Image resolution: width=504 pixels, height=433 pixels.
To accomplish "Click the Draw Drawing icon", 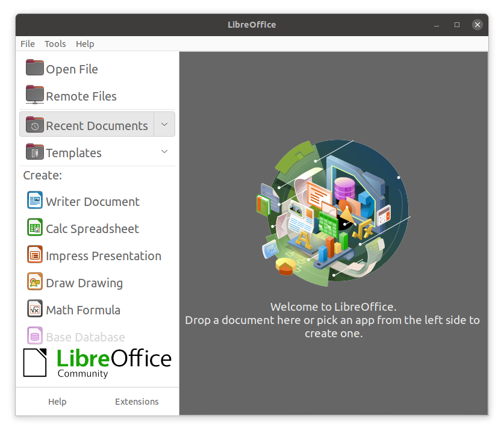I will click(x=35, y=282).
